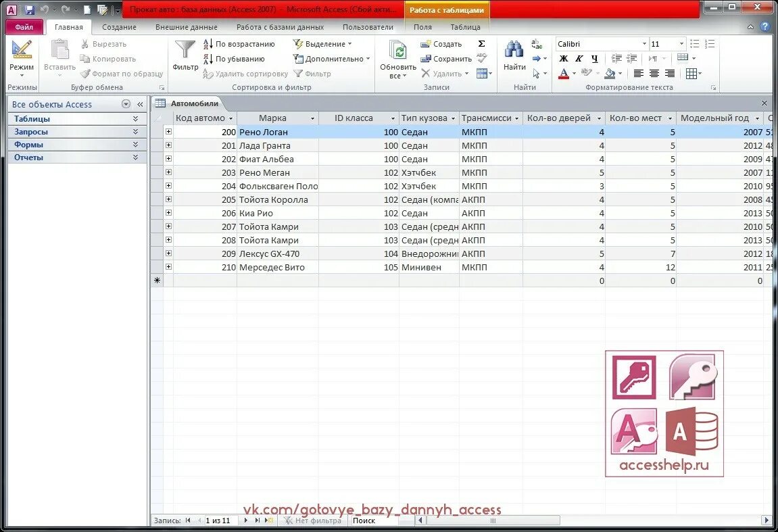778x532 pixels.
Task: Expand subdatasheet for Рено Логан row
Action: pos(169,132)
